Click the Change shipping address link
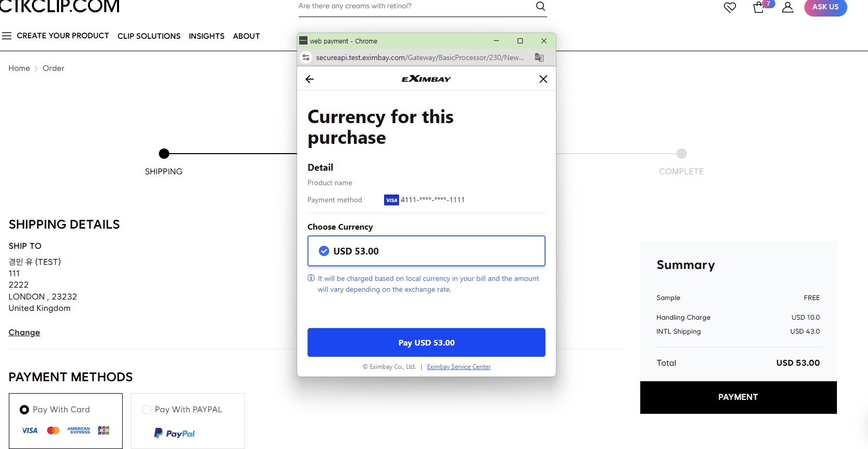 [x=24, y=333]
